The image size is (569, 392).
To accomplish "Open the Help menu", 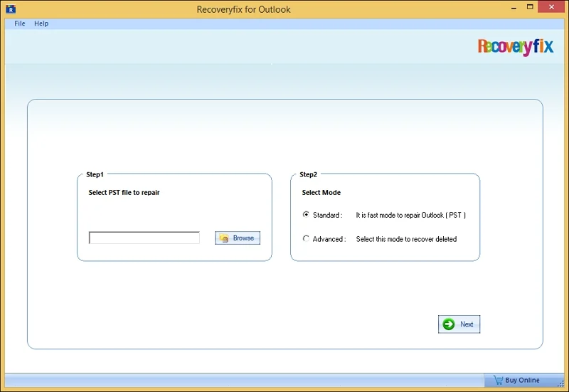I will (41, 23).
